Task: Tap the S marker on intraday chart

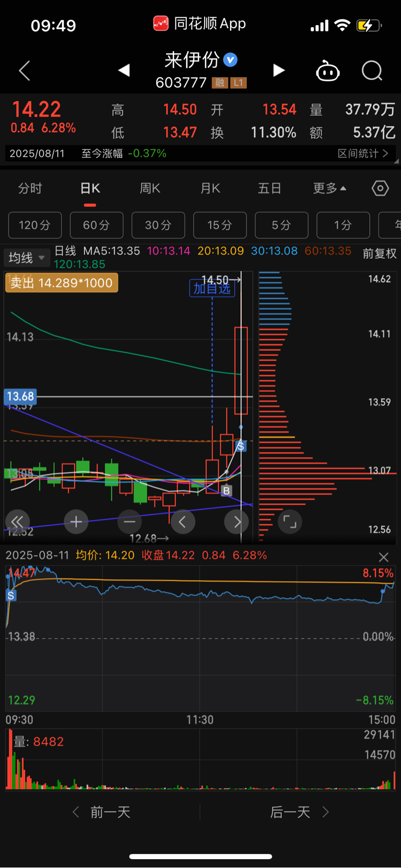Action: [11, 595]
